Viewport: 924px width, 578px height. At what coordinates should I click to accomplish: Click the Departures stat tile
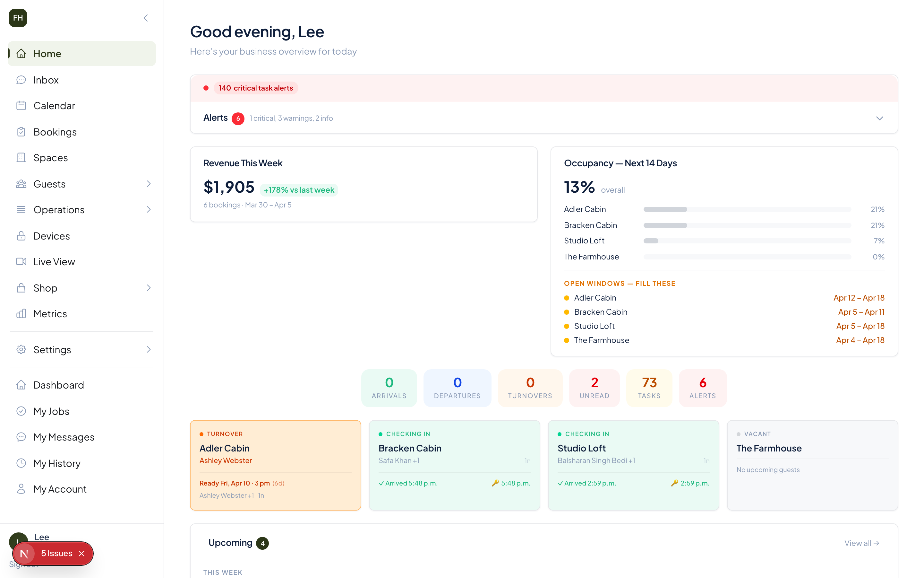(457, 388)
